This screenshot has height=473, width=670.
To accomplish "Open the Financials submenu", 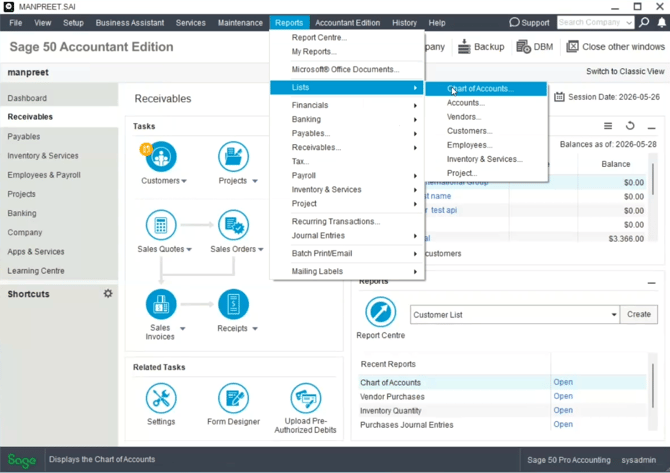I will tap(347, 105).
